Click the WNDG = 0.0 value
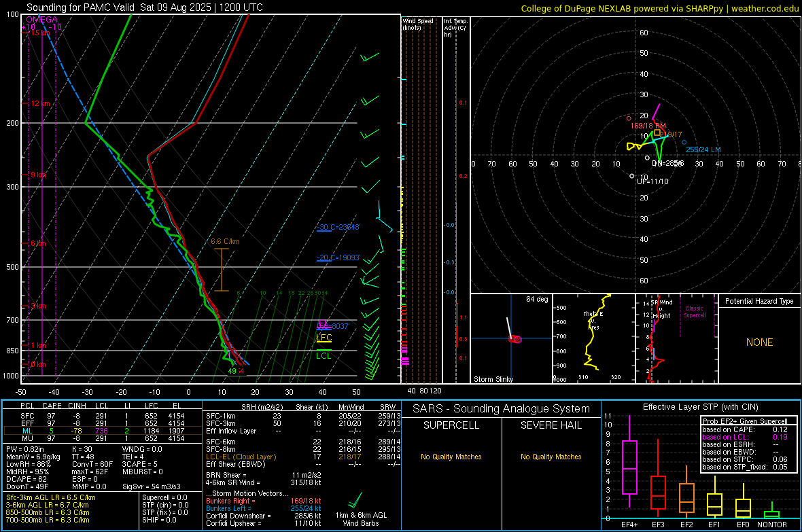Viewport: 802px width, 532px height. [142, 450]
